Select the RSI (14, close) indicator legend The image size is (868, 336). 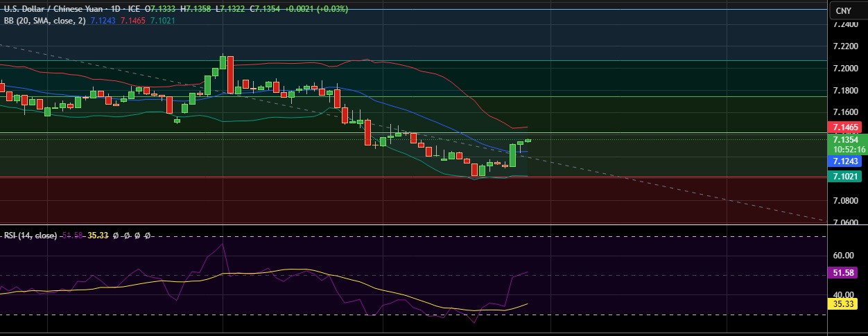tap(30, 236)
